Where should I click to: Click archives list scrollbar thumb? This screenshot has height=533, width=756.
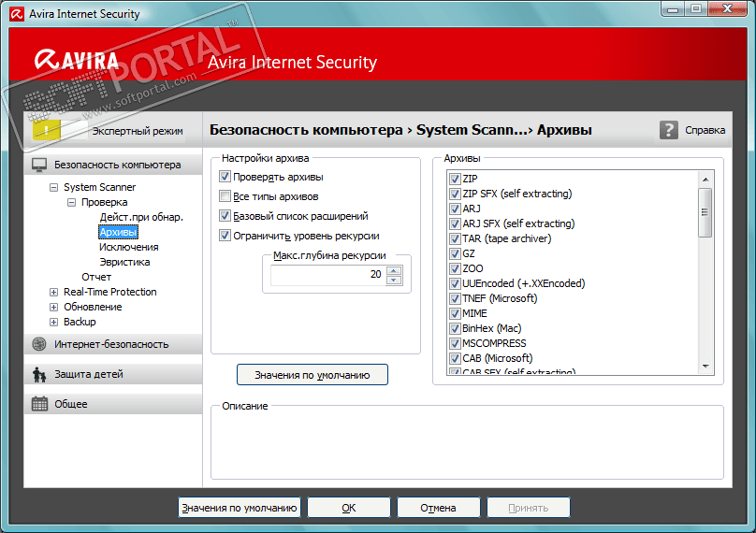coord(705,212)
